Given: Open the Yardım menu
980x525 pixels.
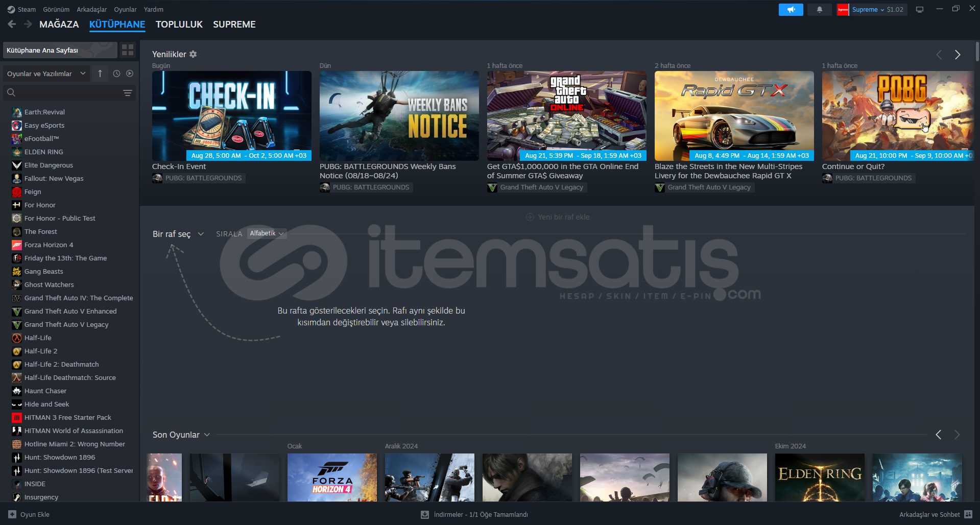Looking at the screenshot, I should click(x=154, y=9).
